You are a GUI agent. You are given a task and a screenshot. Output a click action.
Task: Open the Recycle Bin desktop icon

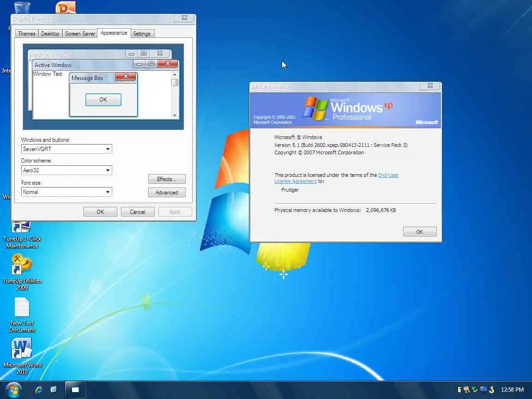(22, 7)
